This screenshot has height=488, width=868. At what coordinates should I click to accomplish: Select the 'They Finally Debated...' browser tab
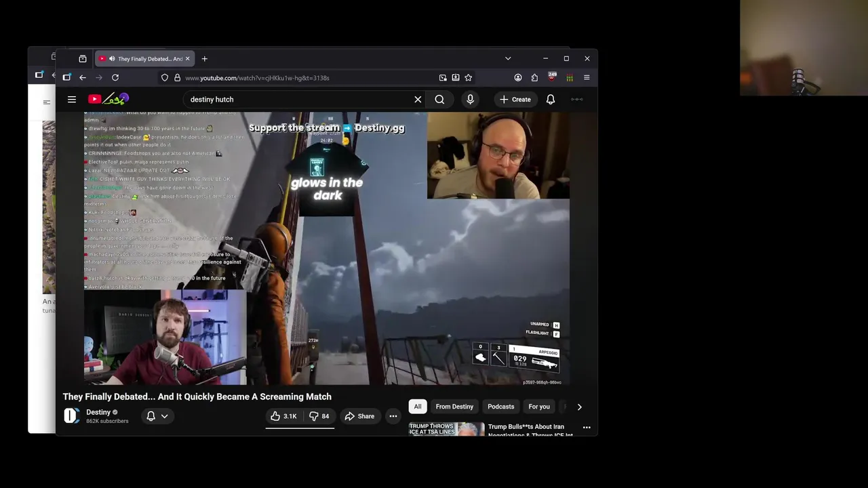tap(144, 59)
